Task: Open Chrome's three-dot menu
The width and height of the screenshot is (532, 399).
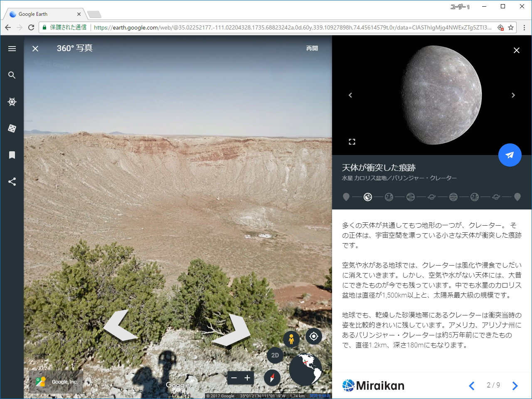Action: [524, 27]
